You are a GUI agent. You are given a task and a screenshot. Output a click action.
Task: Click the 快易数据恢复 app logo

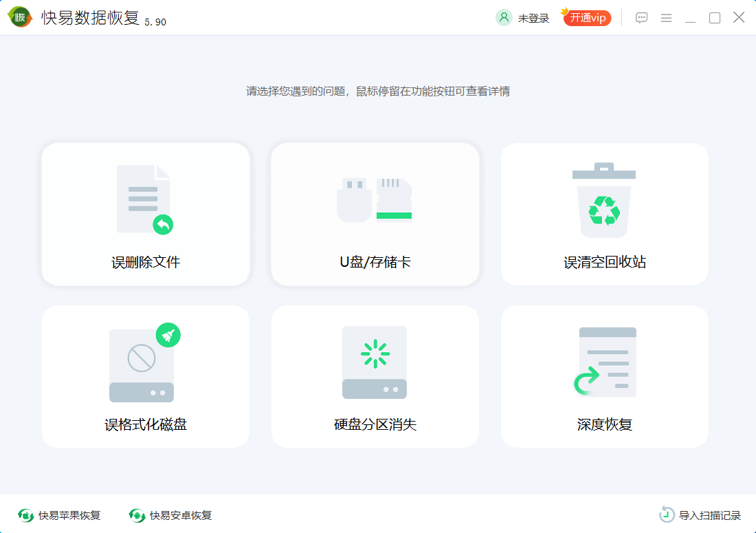pyautogui.click(x=19, y=17)
